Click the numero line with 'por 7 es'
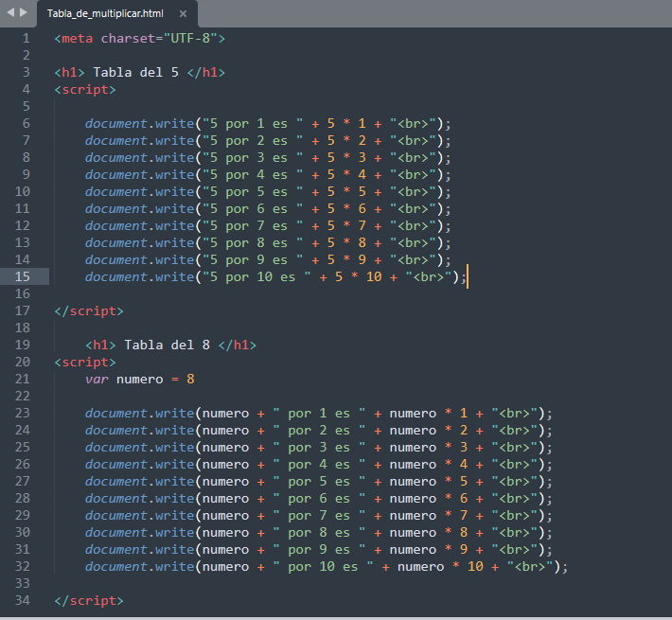The height and width of the screenshot is (620, 672). point(318,516)
